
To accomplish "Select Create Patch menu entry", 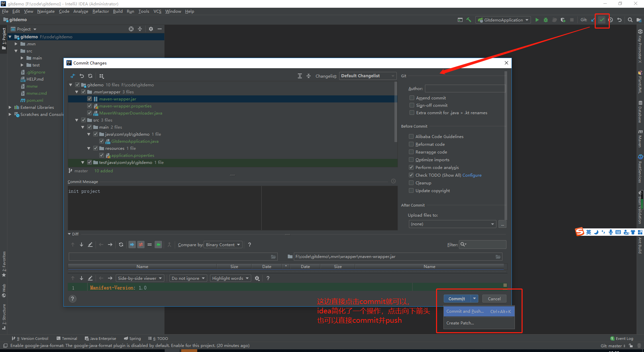I will click(x=479, y=323).
